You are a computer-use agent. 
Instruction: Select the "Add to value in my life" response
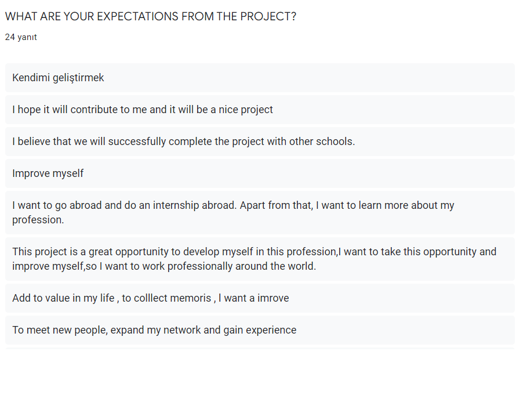click(151, 298)
